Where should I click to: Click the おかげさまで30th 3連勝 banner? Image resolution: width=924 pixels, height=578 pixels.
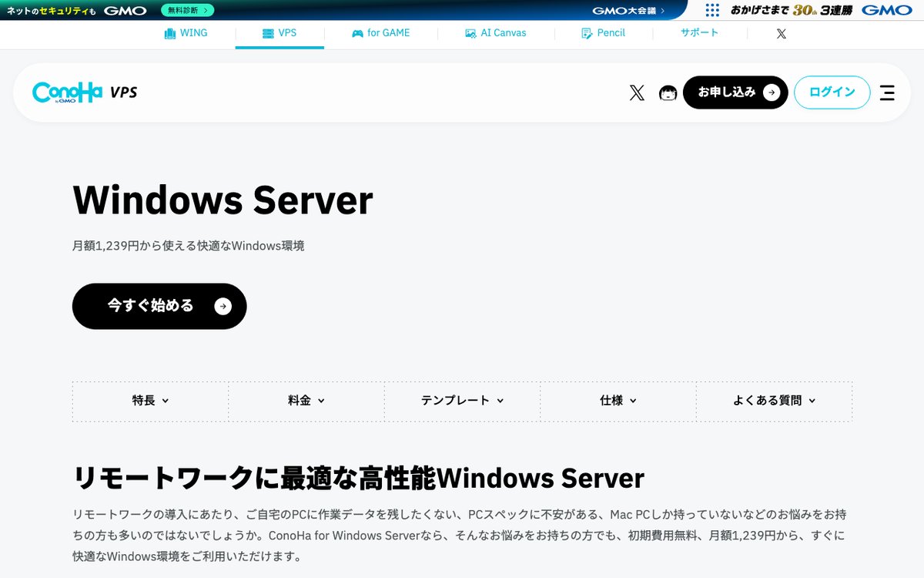(791, 10)
